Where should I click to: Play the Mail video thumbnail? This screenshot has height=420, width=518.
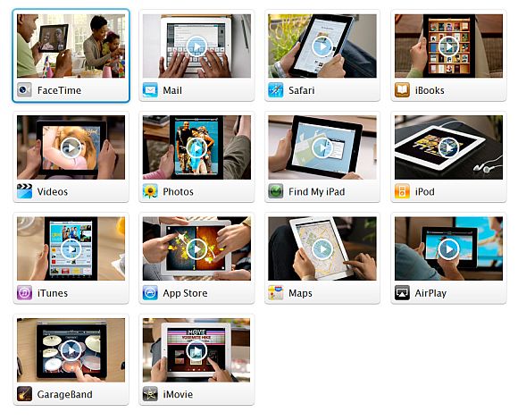(x=196, y=46)
